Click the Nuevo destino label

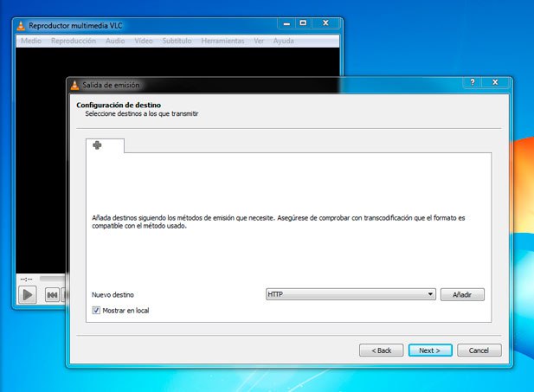pos(113,295)
